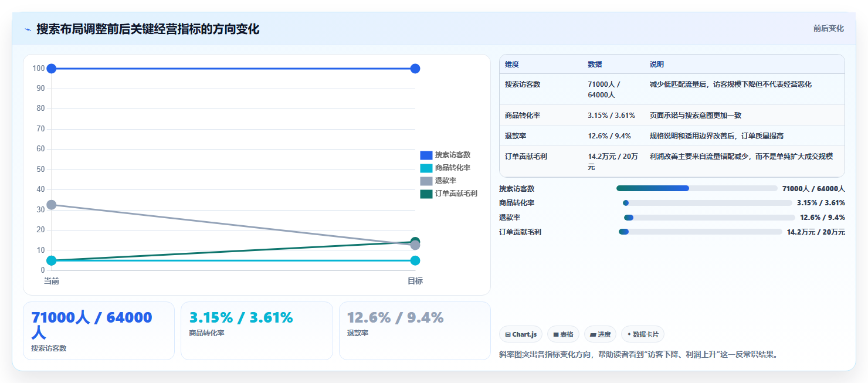Click the 维度 table column header

[x=512, y=65]
